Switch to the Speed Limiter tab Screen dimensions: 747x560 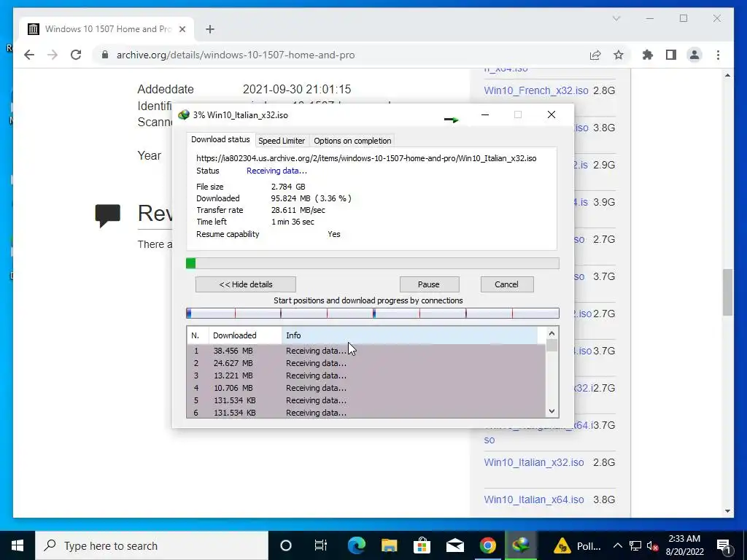[x=282, y=141]
